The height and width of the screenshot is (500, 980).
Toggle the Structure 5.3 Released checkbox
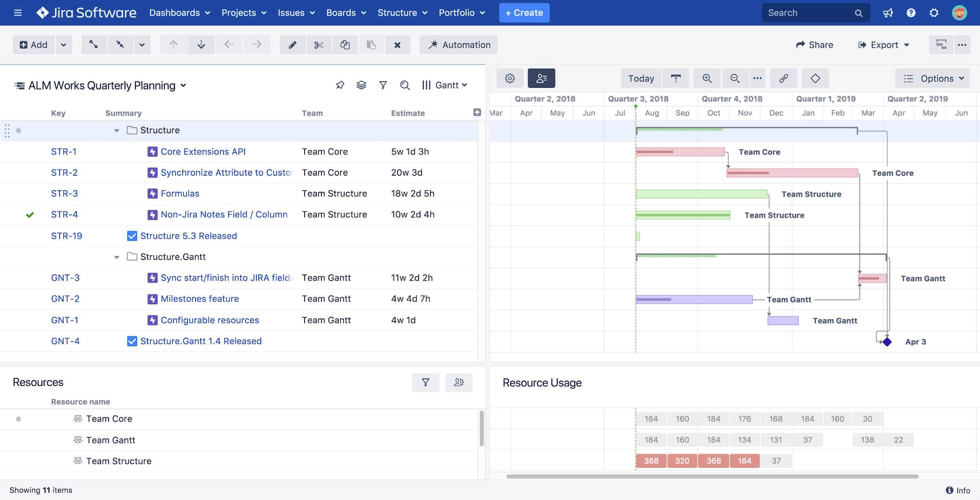(x=131, y=236)
